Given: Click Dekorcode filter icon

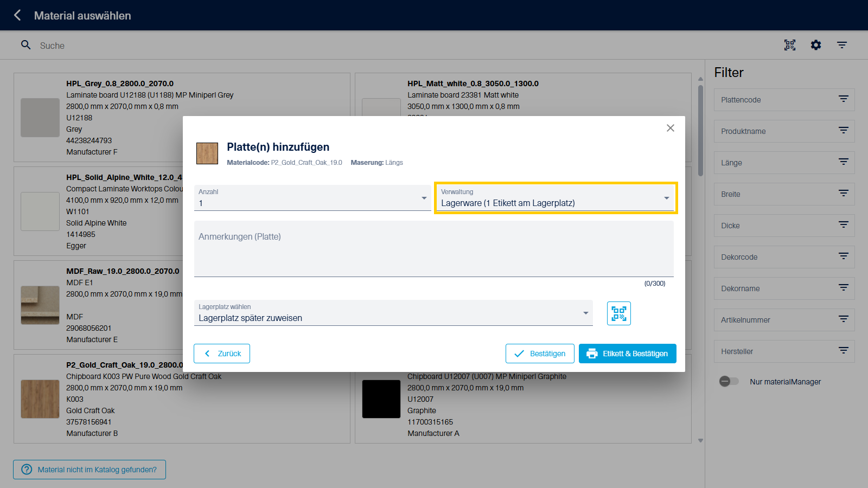Looking at the screenshot, I should click(844, 256).
